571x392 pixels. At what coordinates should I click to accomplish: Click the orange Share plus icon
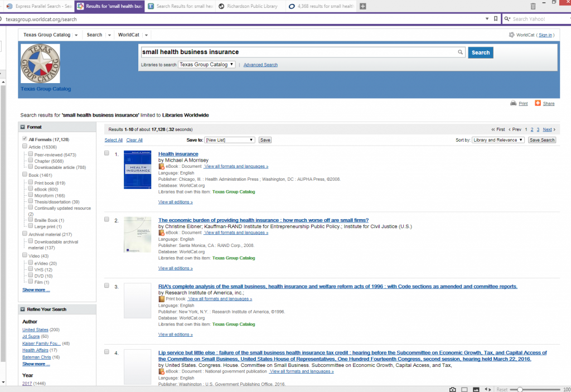[538, 103]
